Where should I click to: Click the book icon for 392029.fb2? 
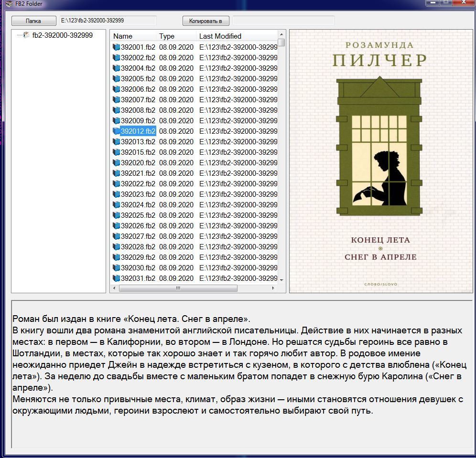[x=116, y=257]
